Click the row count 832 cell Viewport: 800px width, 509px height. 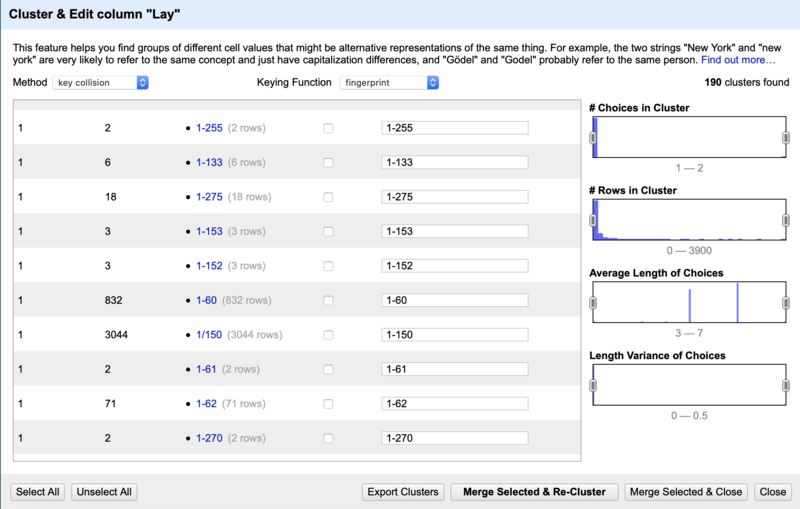point(113,300)
